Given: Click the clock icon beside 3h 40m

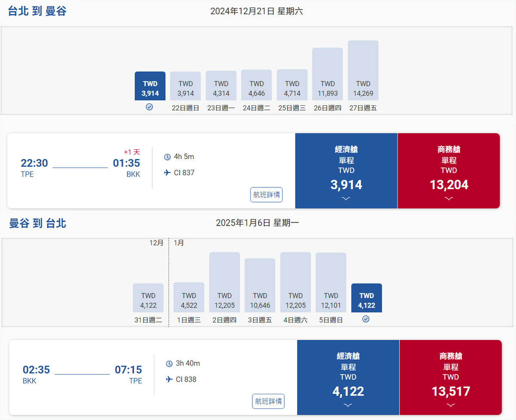Looking at the screenshot, I should (x=169, y=364).
